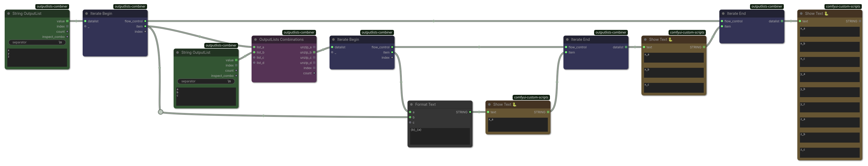Click the unzip_c output socket

coord(314,58)
